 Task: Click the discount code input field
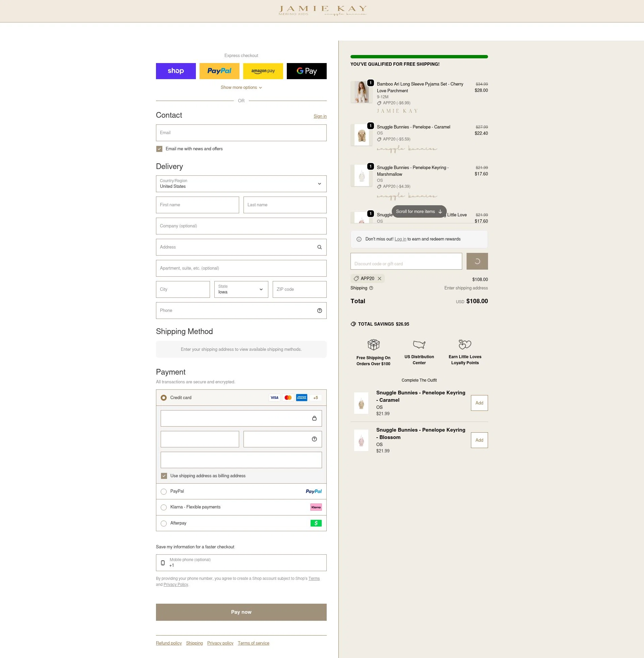click(406, 261)
